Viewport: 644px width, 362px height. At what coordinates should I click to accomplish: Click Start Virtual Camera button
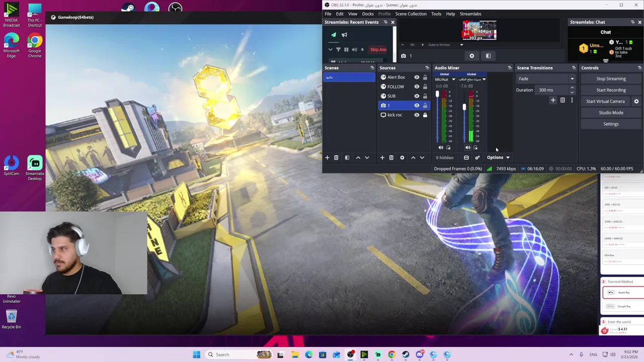pos(605,102)
